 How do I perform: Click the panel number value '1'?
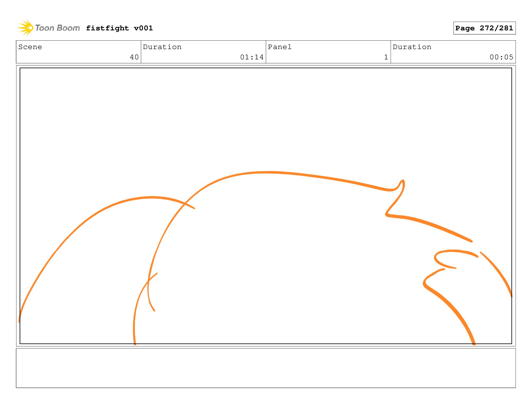(386, 57)
